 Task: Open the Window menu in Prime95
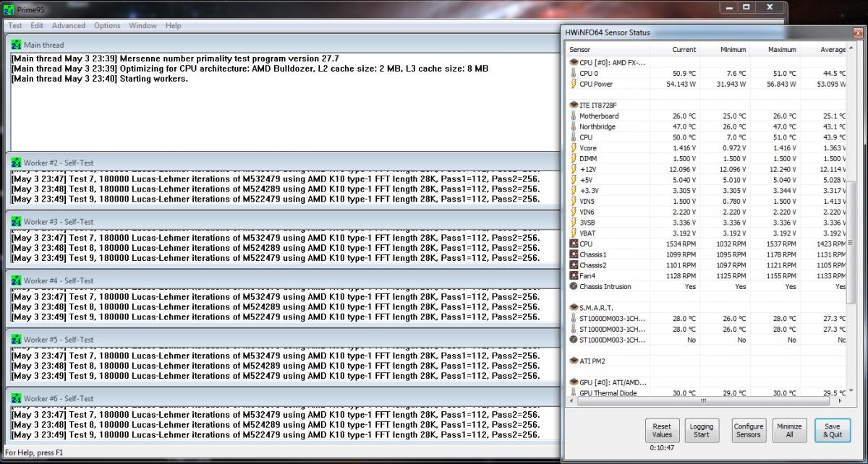(x=143, y=25)
